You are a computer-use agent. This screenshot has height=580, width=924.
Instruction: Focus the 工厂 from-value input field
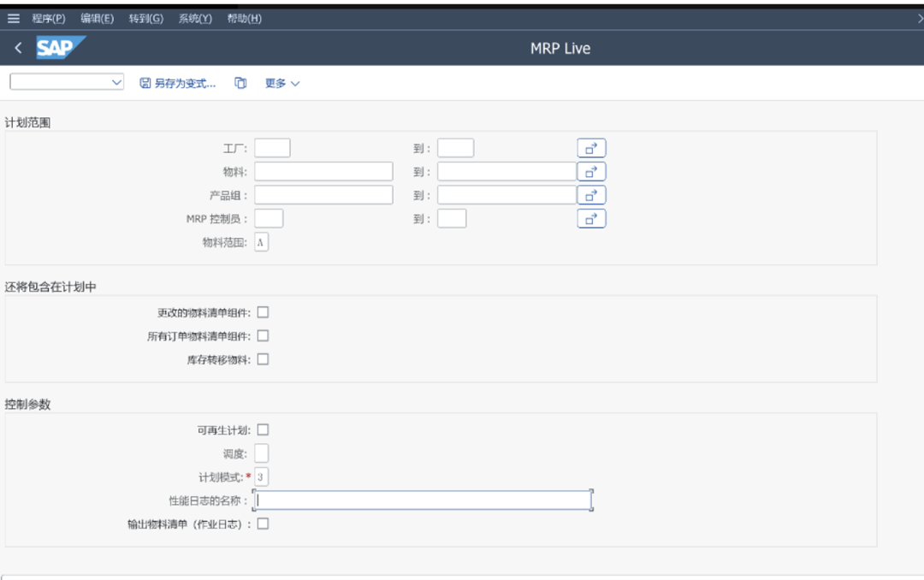[272, 148]
